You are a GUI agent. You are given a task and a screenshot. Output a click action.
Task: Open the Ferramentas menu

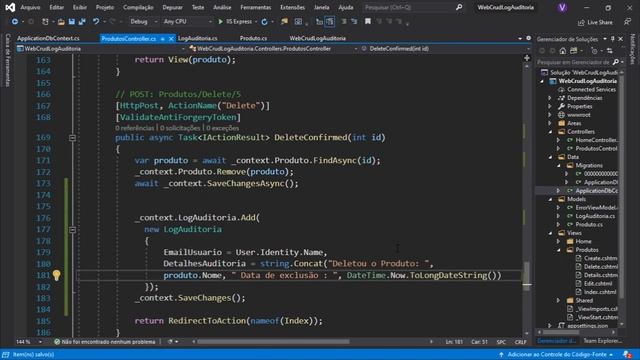tap(256, 7)
